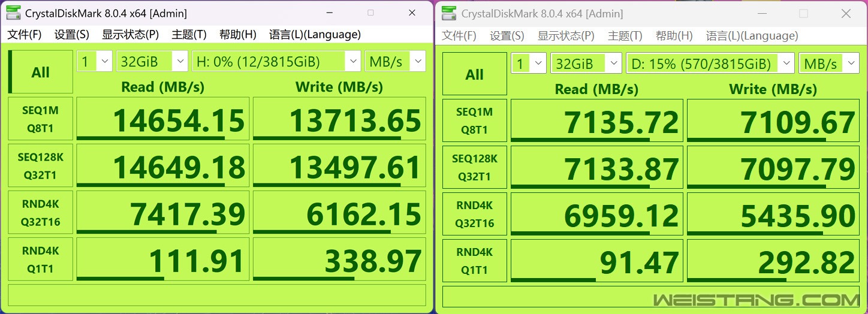Click write value 6162.15
Image resolution: width=868 pixels, height=314 pixels.
tap(339, 213)
